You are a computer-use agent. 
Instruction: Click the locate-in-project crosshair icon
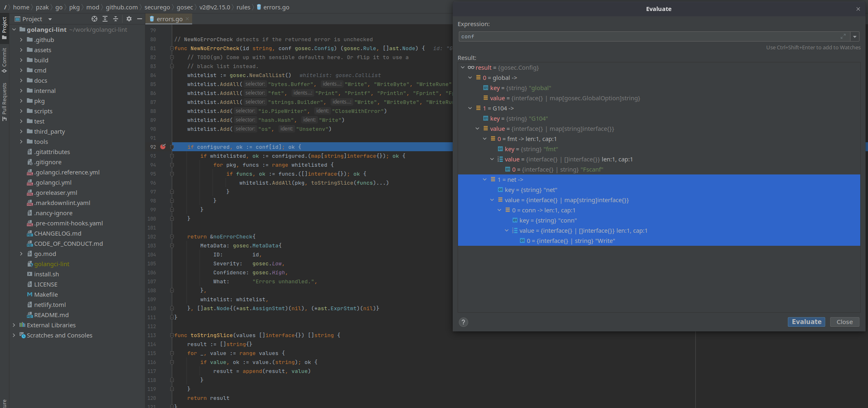click(x=94, y=19)
